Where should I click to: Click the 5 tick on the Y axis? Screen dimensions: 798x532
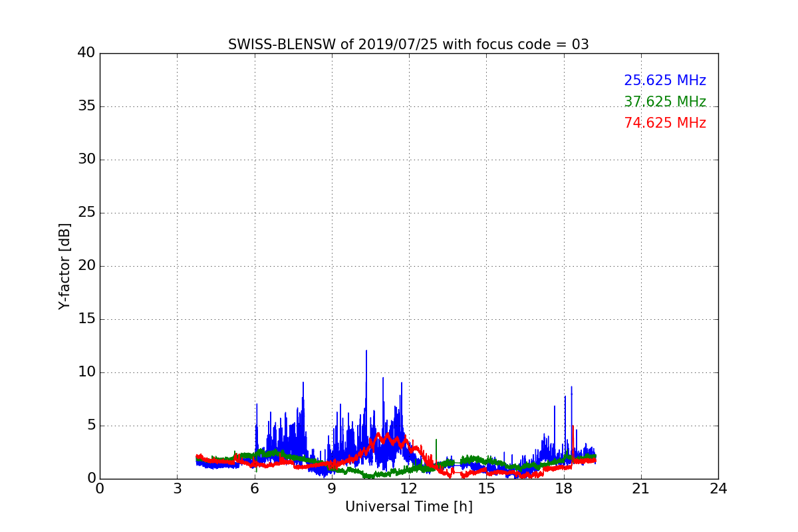[x=91, y=426]
